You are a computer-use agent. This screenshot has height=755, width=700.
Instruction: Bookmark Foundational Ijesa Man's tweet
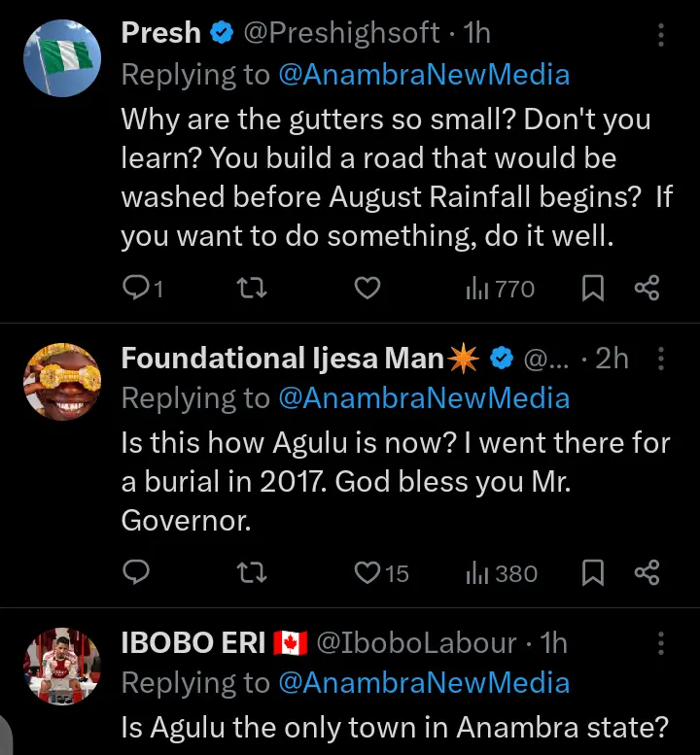tap(592, 572)
